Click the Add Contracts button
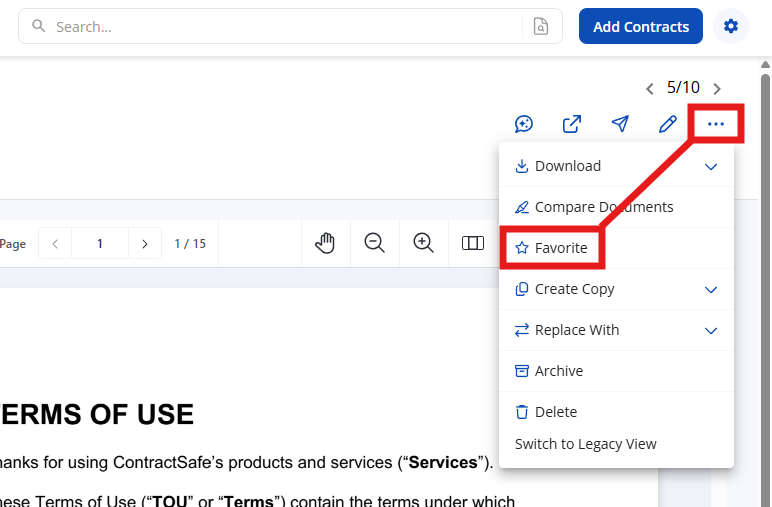This screenshot has height=507, width=772. (640, 27)
